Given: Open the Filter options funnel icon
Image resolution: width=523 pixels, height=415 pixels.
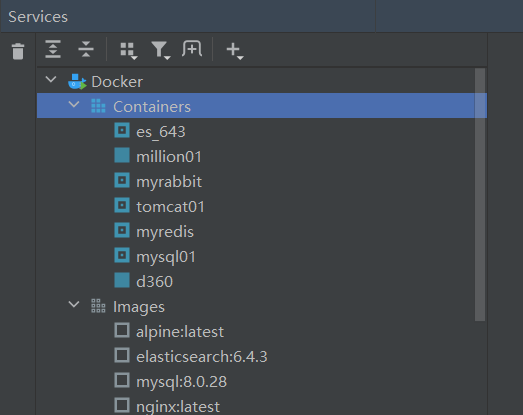Looking at the screenshot, I should pos(161,51).
